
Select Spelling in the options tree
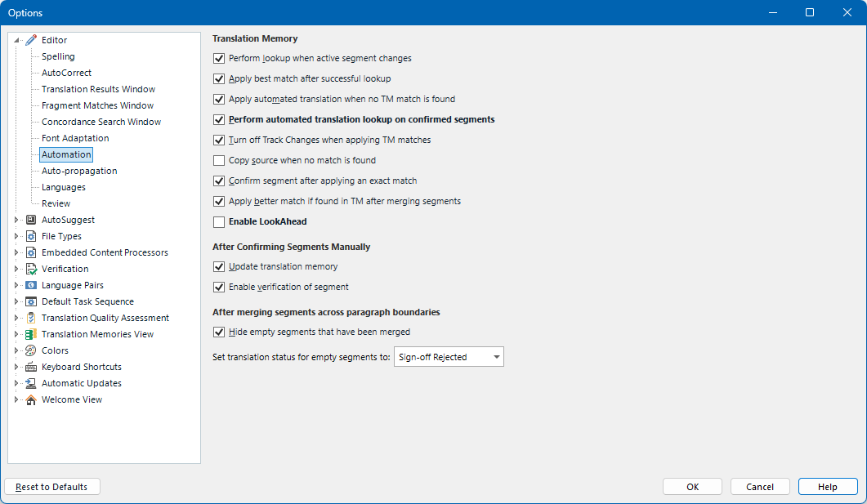(58, 56)
